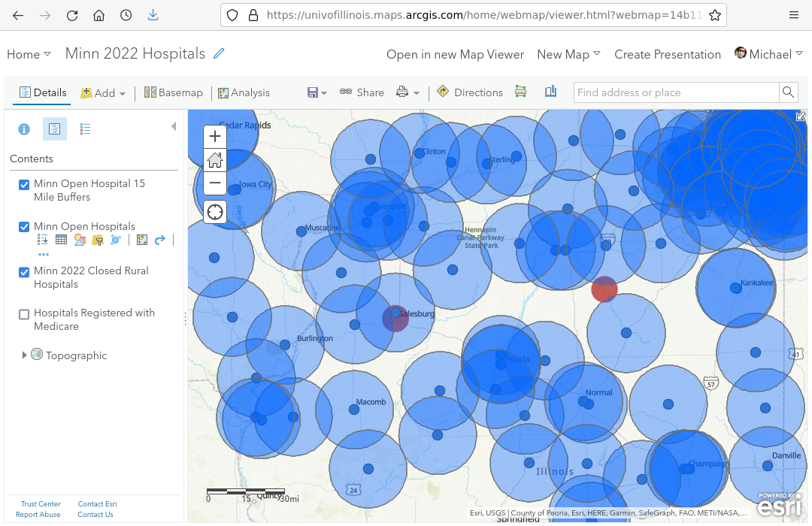The width and height of the screenshot is (812, 526).
Task: Open the New Map dropdown
Action: pyautogui.click(x=568, y=54)
